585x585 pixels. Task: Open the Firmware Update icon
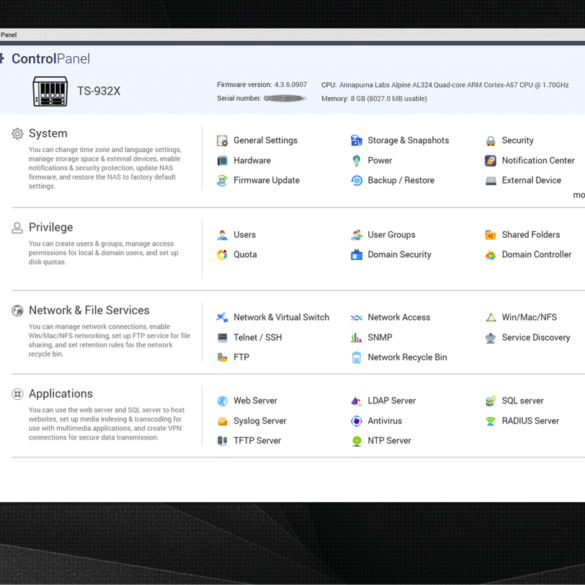coord(222,181)
